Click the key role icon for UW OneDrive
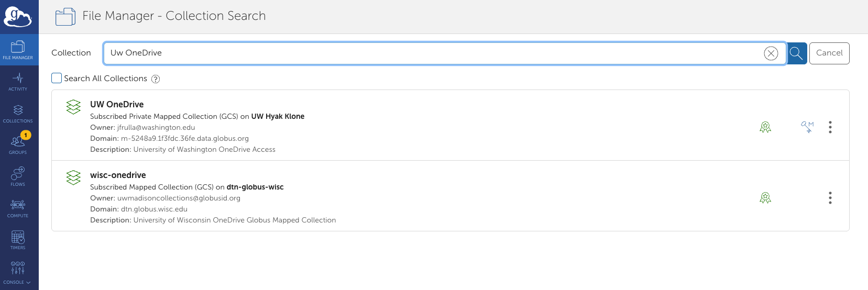868x290 pixels. pos(807,127)
